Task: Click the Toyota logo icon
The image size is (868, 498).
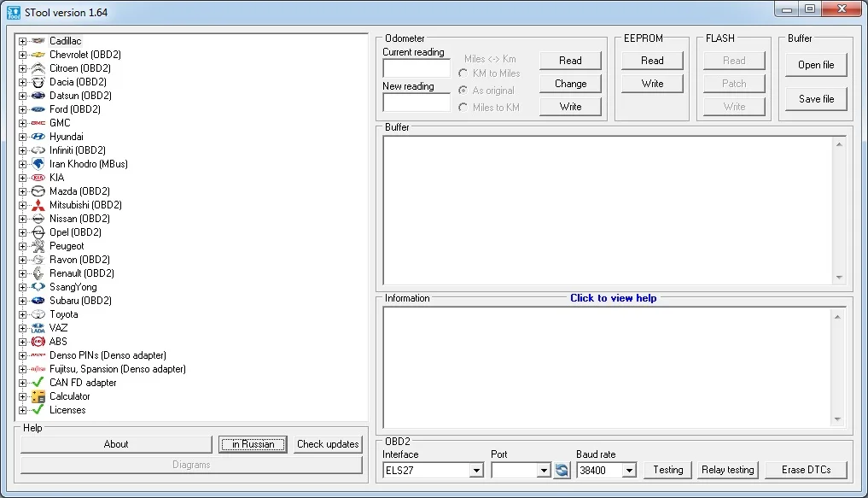Action: [x=38, y=314]
